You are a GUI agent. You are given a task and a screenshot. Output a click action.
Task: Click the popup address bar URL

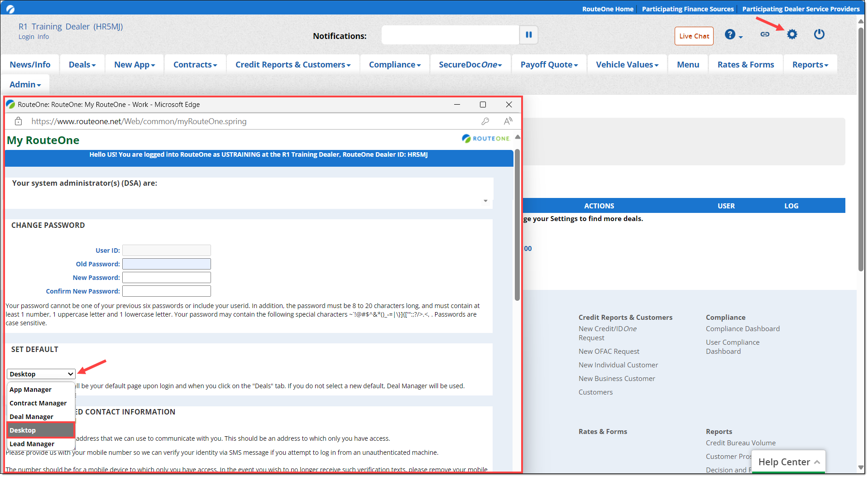click(x=139, y=121)
